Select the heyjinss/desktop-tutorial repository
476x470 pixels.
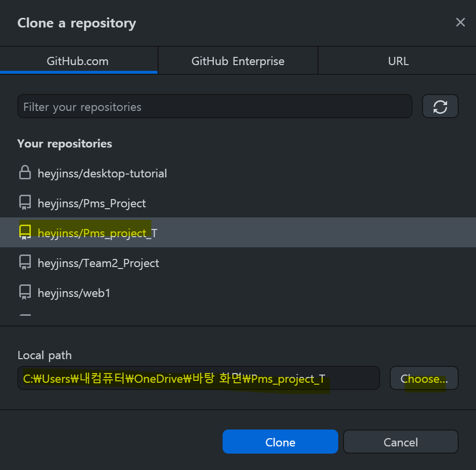pyautogui.click(x=238, y=173)
